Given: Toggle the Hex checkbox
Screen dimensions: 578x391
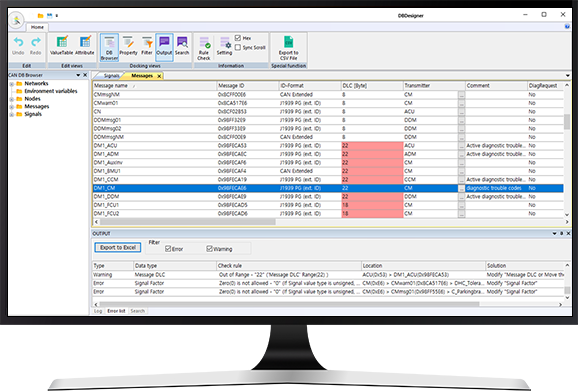Looking at the screenshot, I should pos(238,38).
